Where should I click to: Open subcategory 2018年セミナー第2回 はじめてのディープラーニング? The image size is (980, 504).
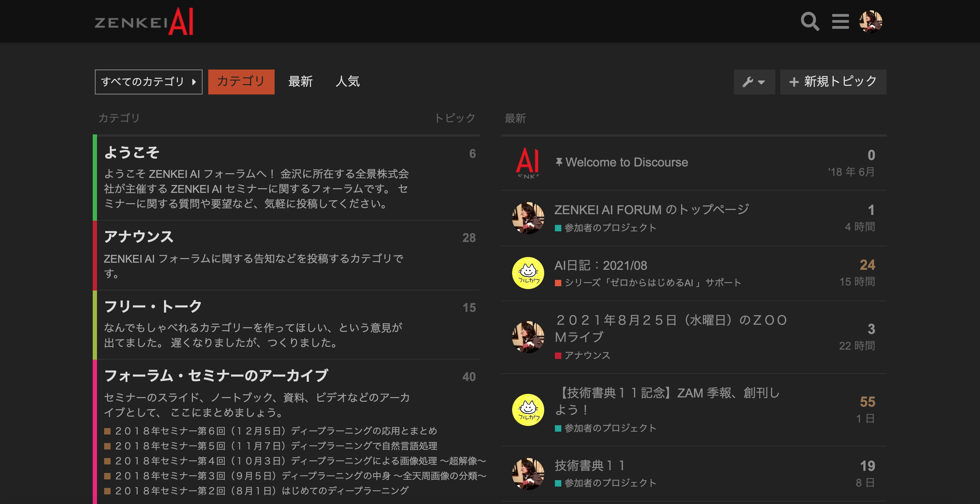[x=256, y=491]
